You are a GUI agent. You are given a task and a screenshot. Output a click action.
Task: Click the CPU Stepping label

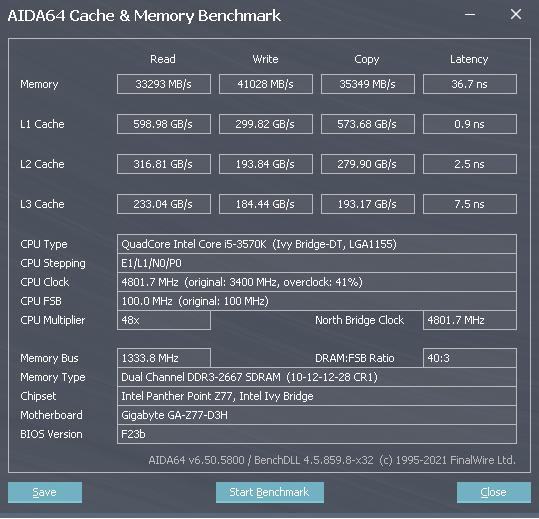click(x=53, y=264)
